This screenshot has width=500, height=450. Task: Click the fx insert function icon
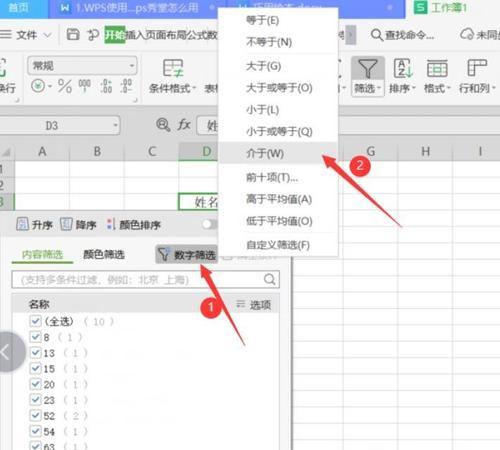click(184, 125)
